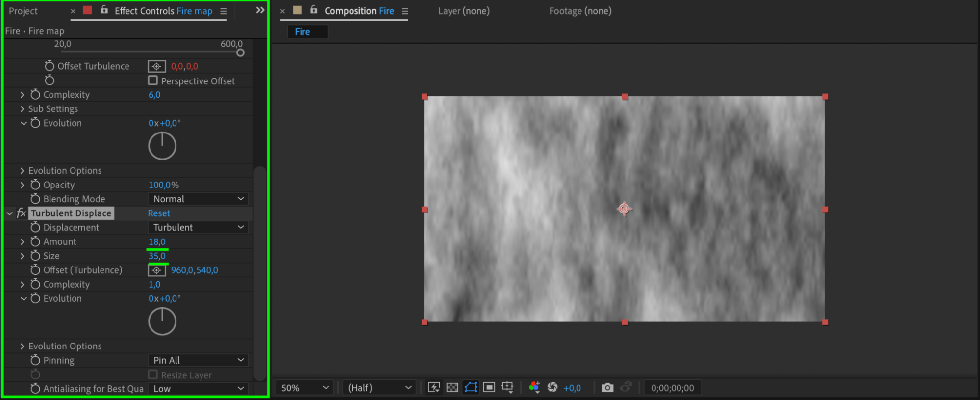Open the 50% magnification dropdown
This screenshot has height=400, width=980.
pos(304,387)
